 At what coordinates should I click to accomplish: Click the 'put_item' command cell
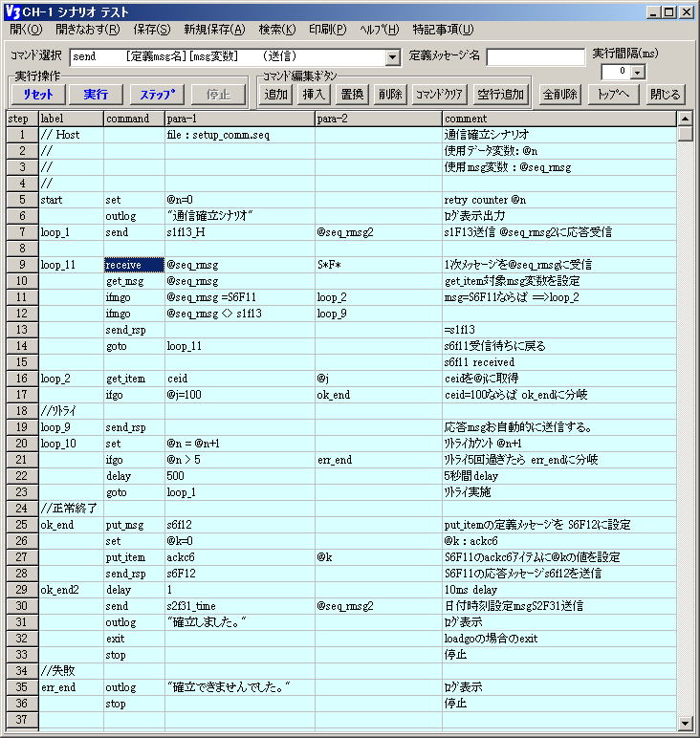[134, 557]
